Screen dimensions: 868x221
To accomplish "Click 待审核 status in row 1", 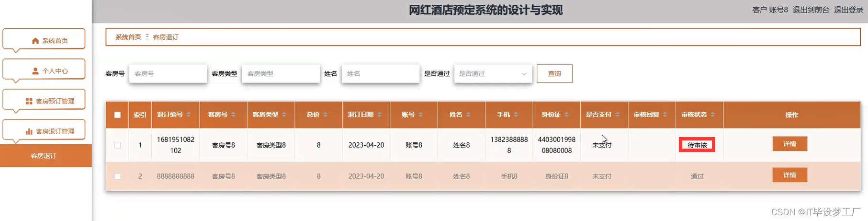I will click(x=697, y=145).
